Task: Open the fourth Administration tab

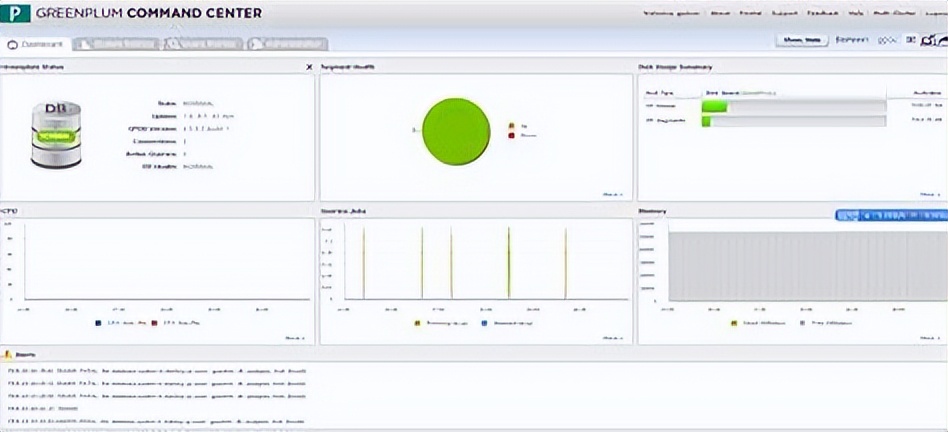Action: pyautogui.click(x=286, y=44)
